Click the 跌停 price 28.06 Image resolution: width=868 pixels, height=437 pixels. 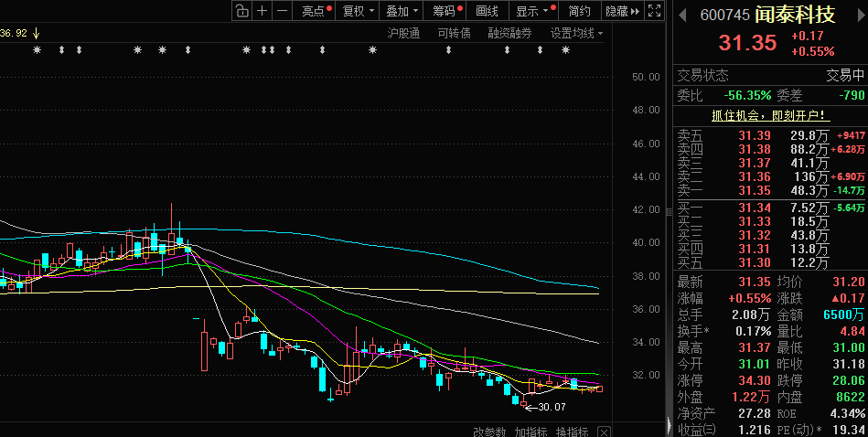(x=849, y=381)
